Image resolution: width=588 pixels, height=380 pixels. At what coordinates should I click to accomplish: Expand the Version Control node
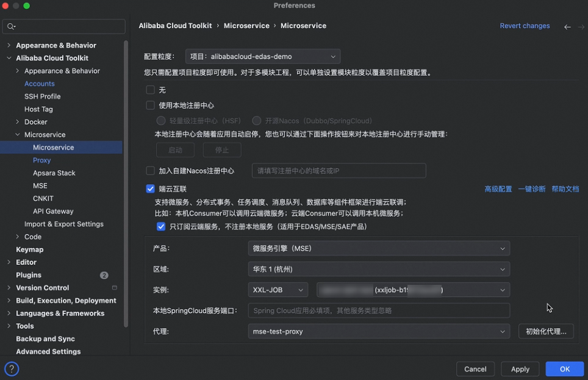[x=9, y=287]
